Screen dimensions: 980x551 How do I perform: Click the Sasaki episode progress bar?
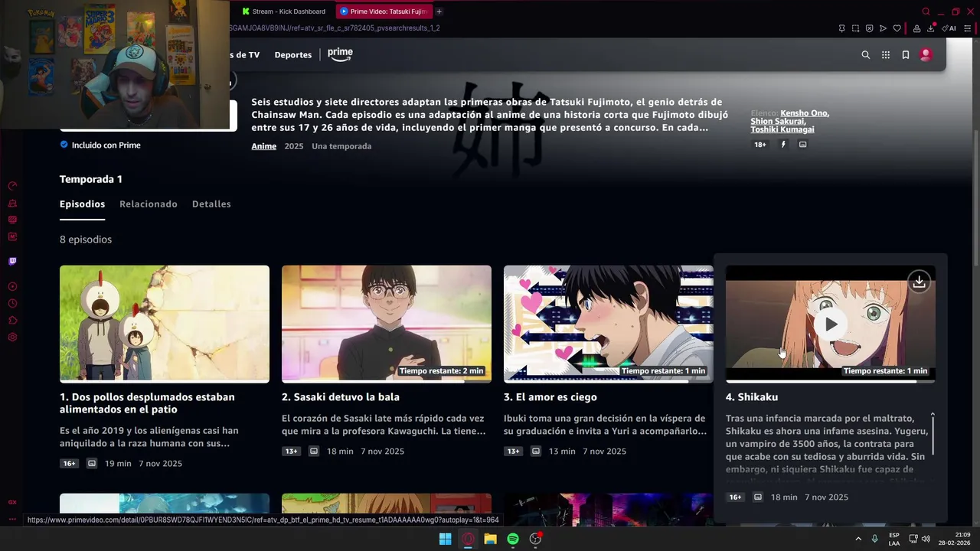pos(387,381)
